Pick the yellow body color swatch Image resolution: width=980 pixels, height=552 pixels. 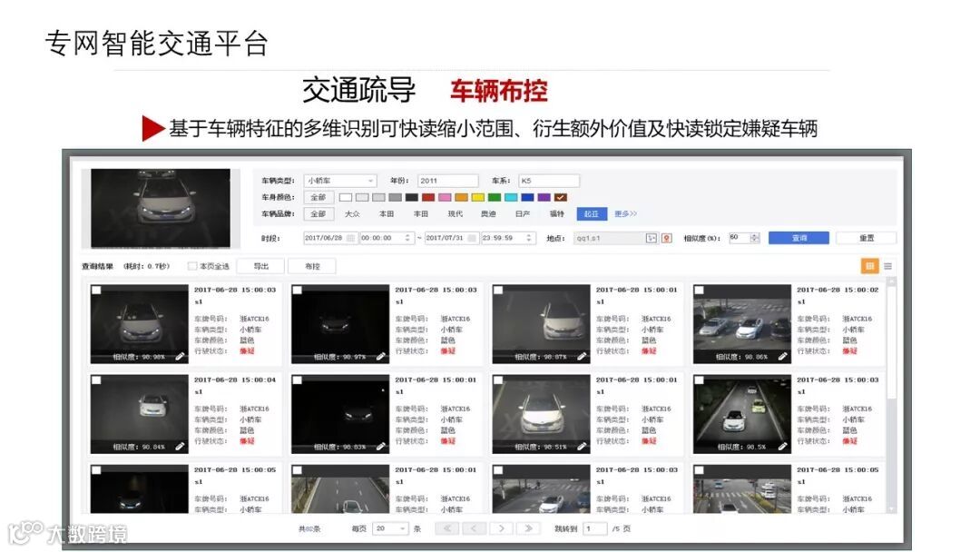[478, 197]
